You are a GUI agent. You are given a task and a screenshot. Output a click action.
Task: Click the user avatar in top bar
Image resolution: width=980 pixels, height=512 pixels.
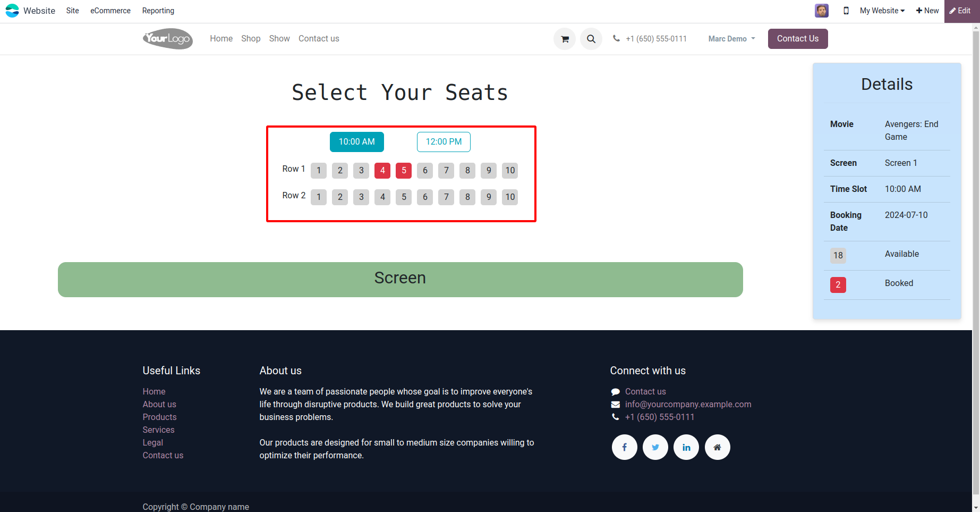[x=821, y=11]
